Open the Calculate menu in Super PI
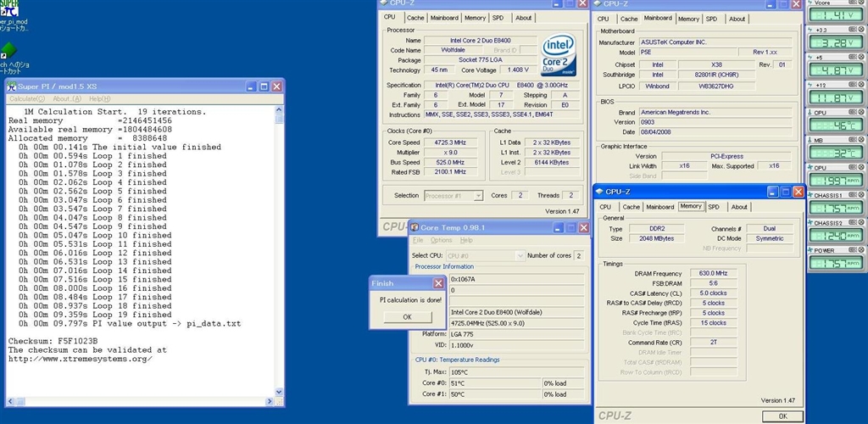 [x=27, y=98]
